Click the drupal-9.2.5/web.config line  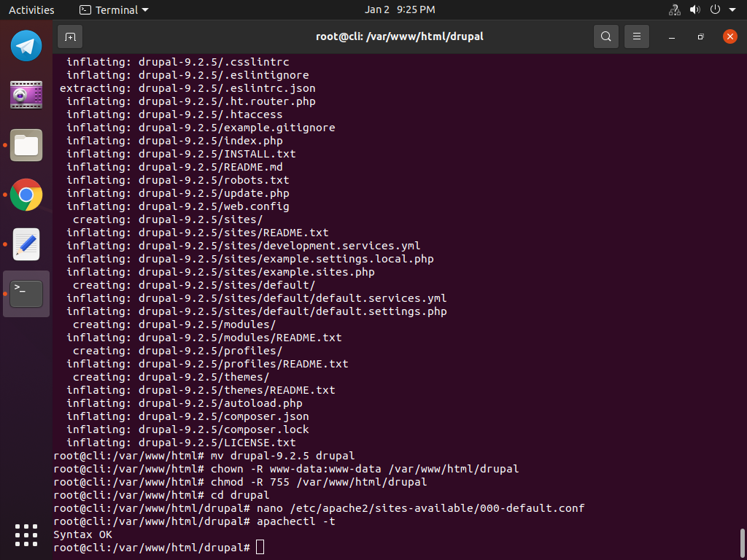click(x=178, y=206)
